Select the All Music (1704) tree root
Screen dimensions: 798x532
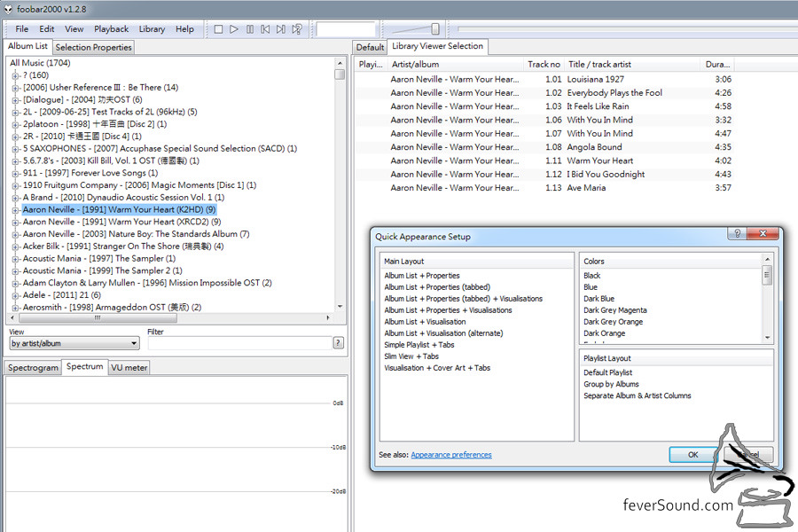click(x=40, y=63)
